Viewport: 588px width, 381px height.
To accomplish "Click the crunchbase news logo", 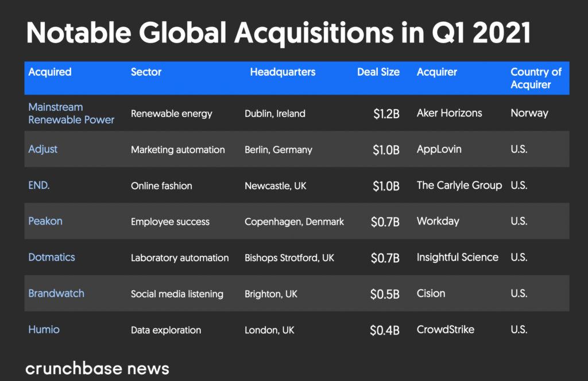I will pos(97,368).
